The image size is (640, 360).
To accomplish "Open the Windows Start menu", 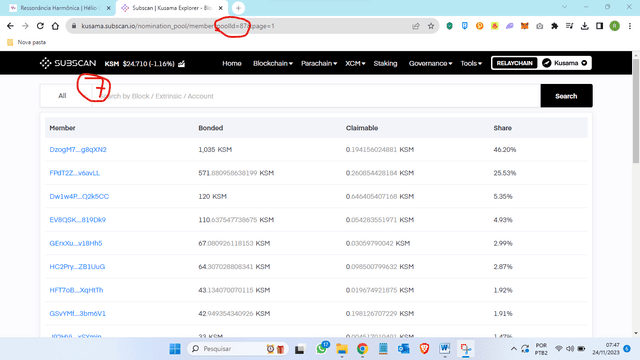I will click(x=175, y=349).
